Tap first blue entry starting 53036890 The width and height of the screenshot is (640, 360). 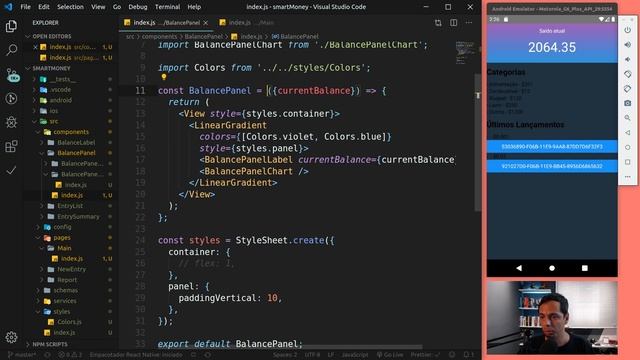[552, 146]
